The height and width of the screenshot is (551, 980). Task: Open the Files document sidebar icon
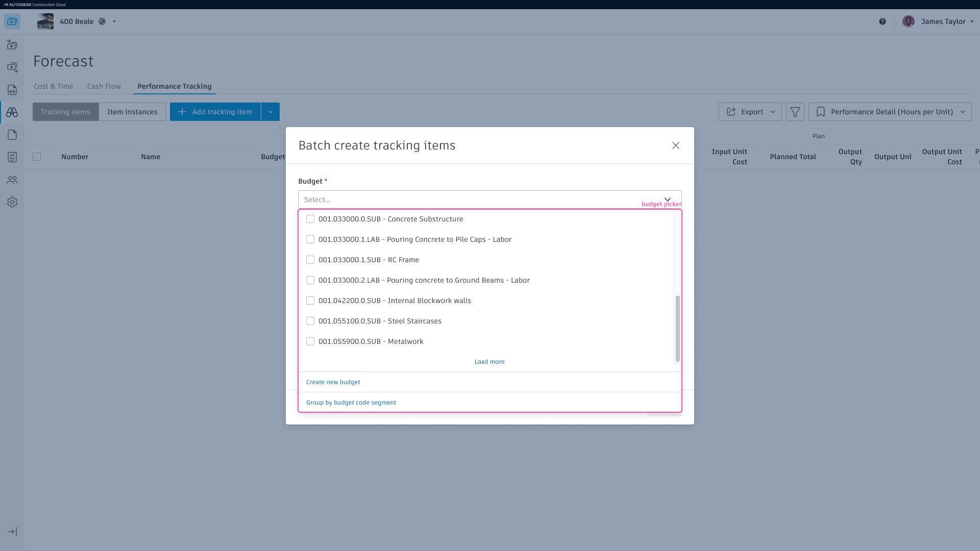[x=12, y=135]
